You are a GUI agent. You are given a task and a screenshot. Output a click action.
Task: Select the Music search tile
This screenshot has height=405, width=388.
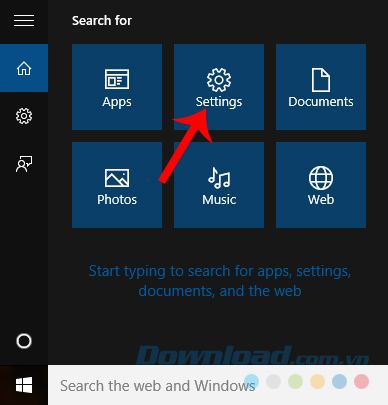click(x=219, y=185)
